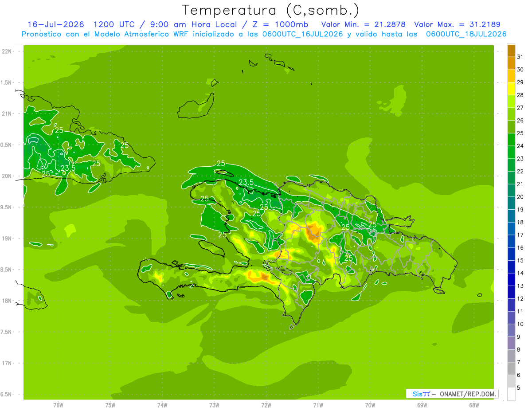Click the legend label "11"
Screen dimensions: 532x411
[520, 311]
